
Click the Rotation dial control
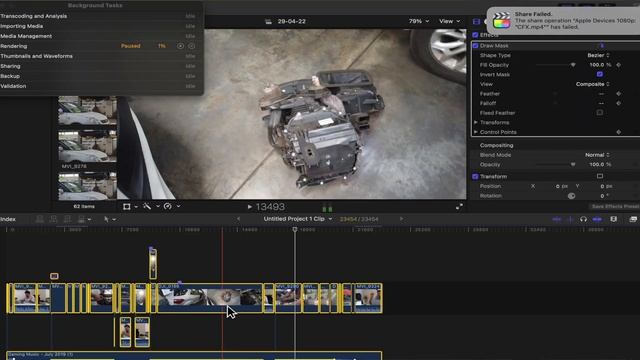click(571, 196)
